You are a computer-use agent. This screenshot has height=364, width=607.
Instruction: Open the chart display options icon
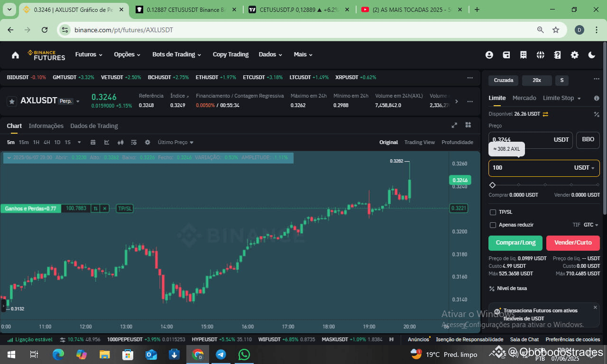pos(134,142)
